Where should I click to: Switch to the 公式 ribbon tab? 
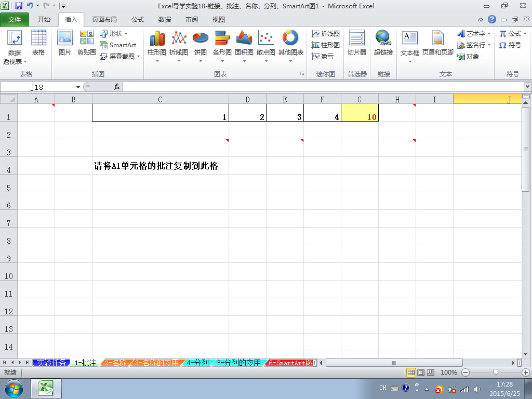coord(138,20)
